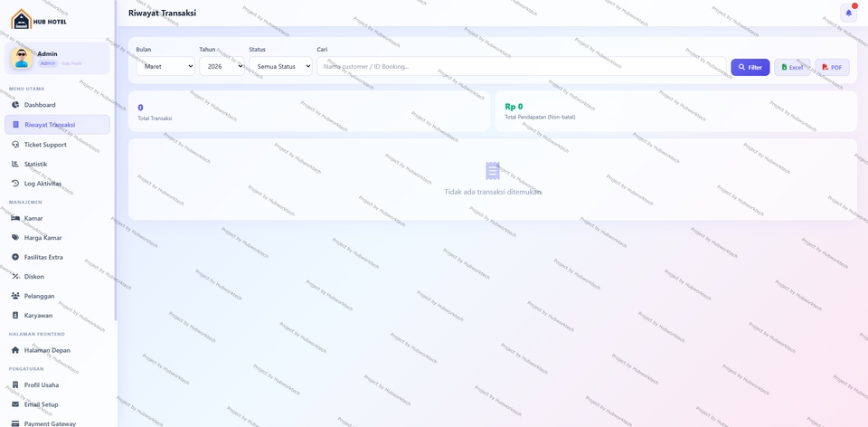Click the Hub Hotel logo
The width and height of the screenshot is (868, 427).
[x=39, y=20]
